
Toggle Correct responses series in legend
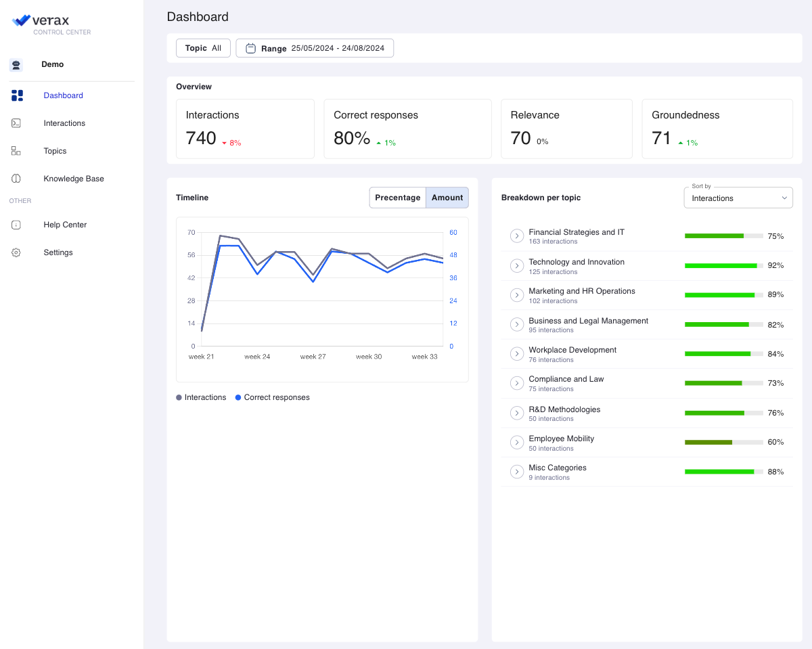[272, 397]
